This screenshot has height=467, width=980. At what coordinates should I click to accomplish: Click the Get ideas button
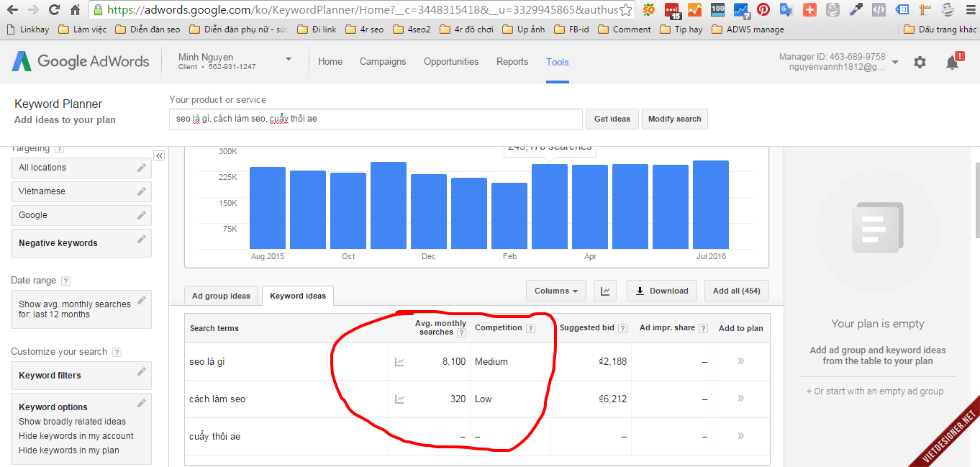point(612,119)
